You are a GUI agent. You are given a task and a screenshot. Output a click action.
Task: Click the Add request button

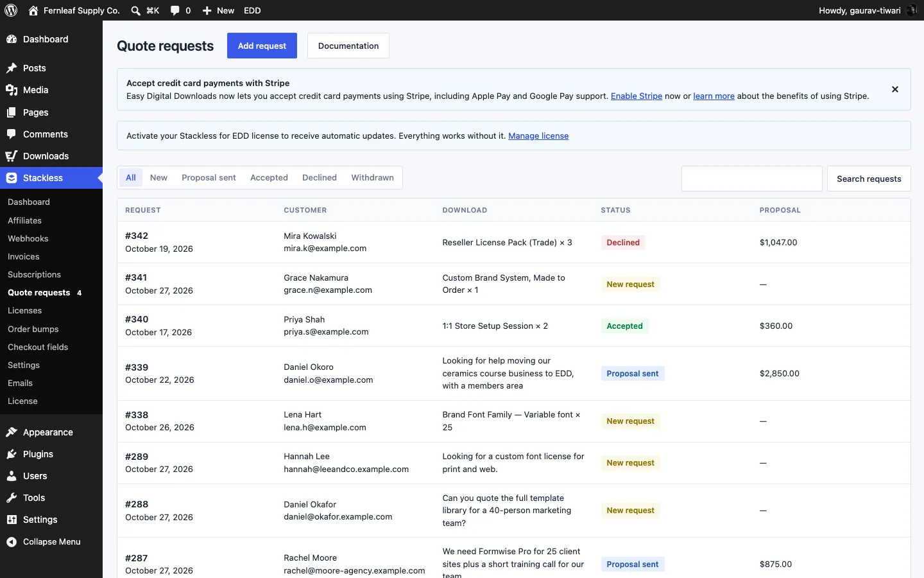(262, 46)
